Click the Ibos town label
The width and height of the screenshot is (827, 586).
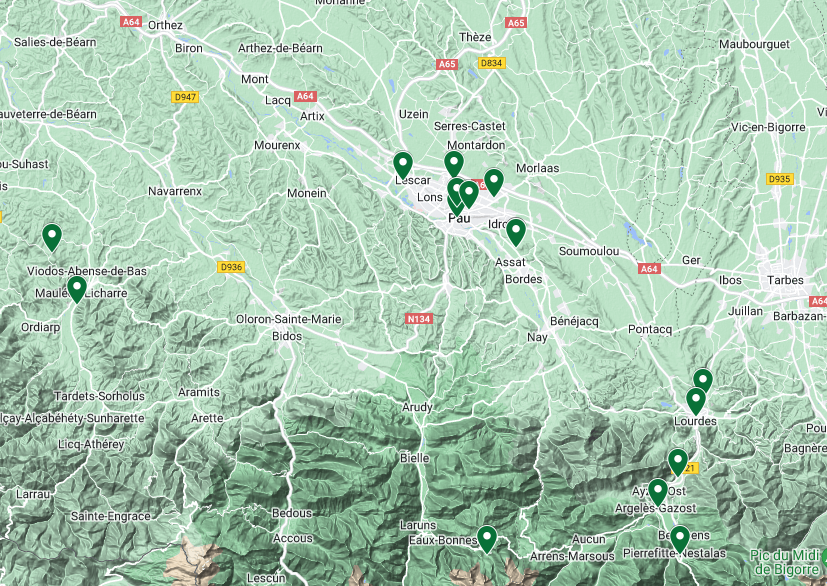pos(730,280)
